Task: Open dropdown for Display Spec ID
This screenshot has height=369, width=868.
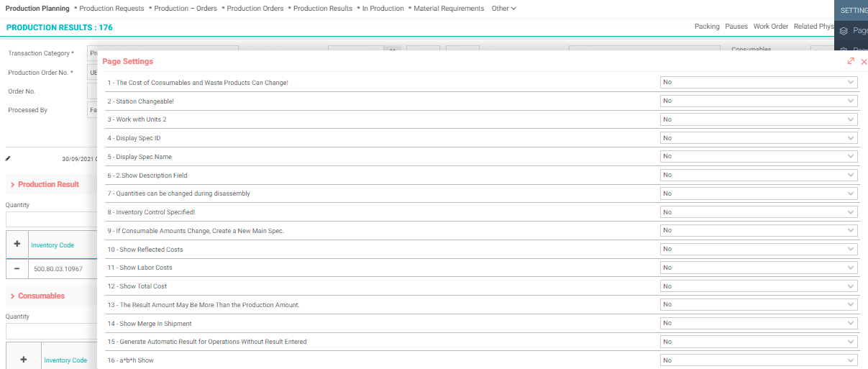Action: tap(759, 138)
